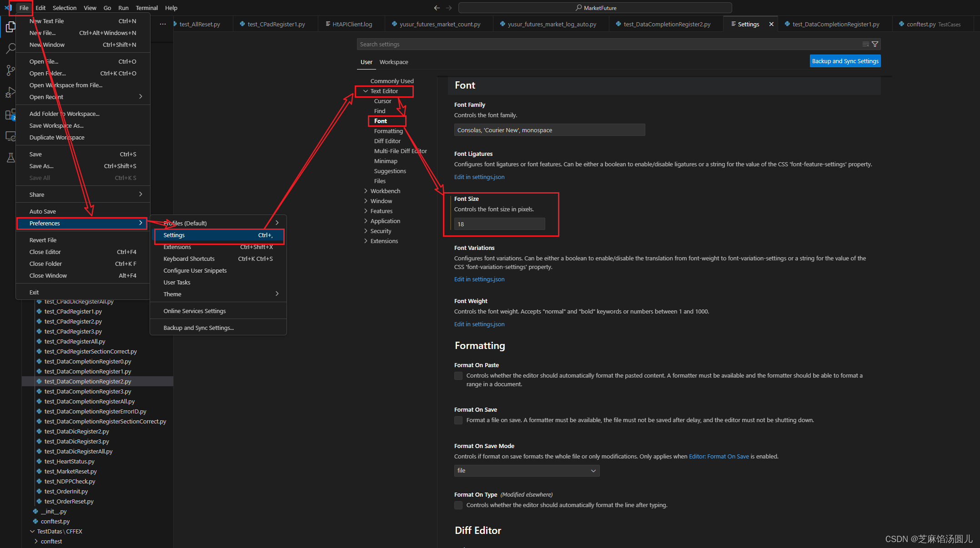
Task: Toggle the Format On Type checkbox
Action: coord(458,505)
